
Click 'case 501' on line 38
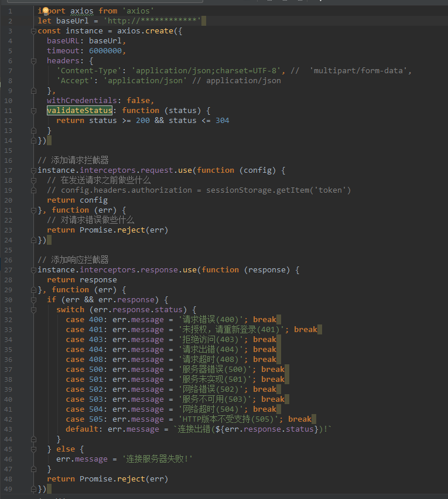pos(84,380)
